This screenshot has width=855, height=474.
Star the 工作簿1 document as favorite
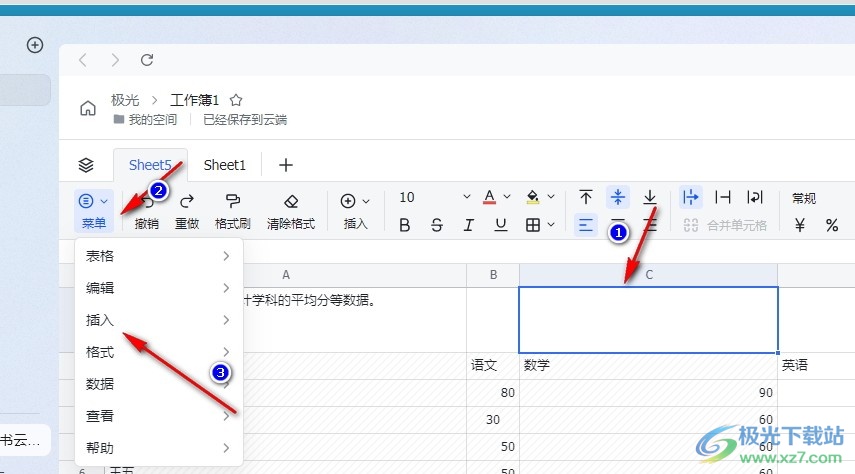click(236, 100)
